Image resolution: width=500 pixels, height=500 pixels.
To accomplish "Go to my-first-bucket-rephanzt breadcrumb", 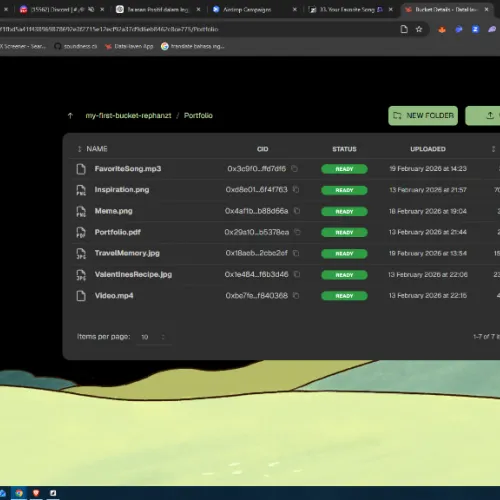I will click(x=128, y=116).
